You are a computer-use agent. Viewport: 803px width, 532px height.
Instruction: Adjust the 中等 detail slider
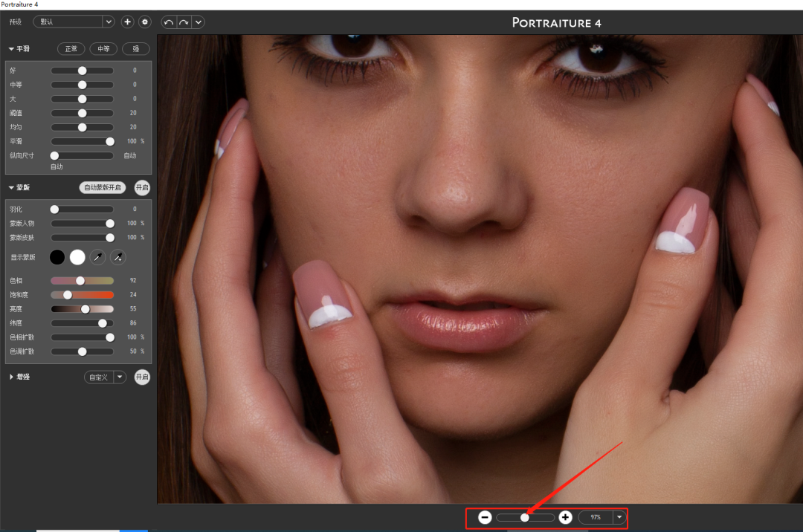82,85
